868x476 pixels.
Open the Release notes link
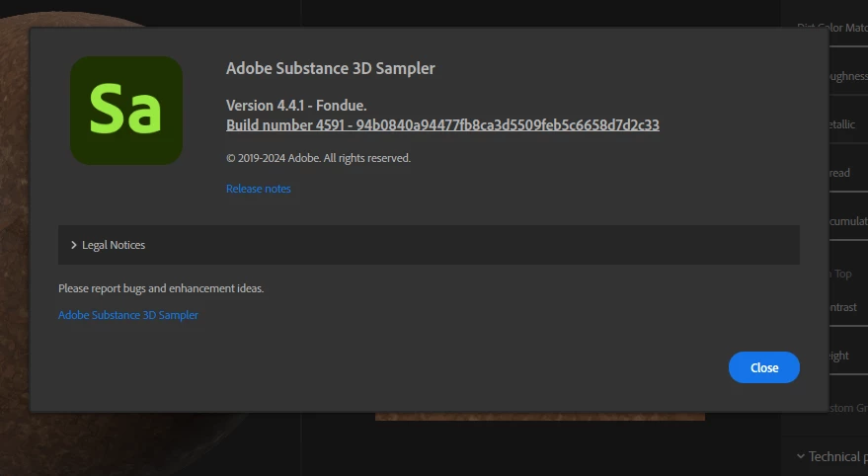click(x=259, y=189)
